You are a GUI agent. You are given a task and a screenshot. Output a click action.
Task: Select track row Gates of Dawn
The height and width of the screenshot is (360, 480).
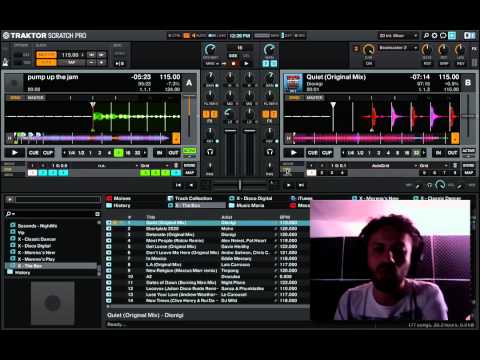209,282
